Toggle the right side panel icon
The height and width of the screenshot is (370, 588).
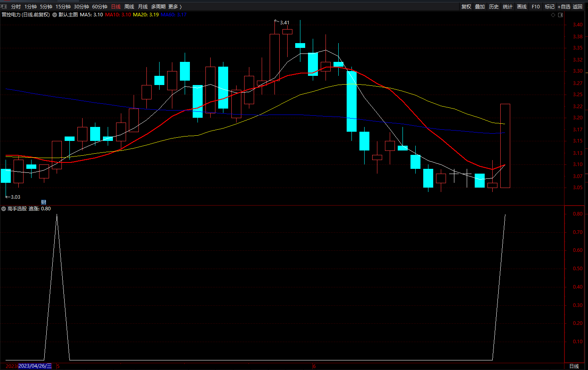(x=560, y=15)
